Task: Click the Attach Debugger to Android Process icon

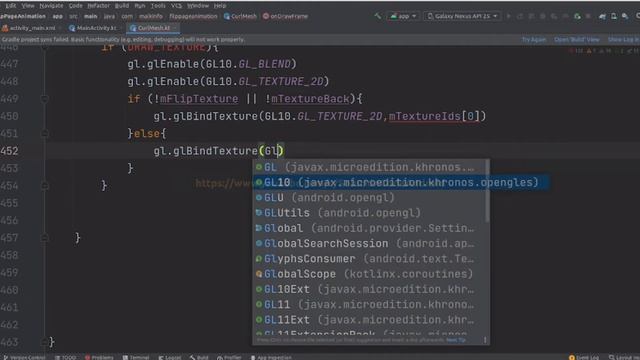Action: pyautogui.click(x=577, y=16)
